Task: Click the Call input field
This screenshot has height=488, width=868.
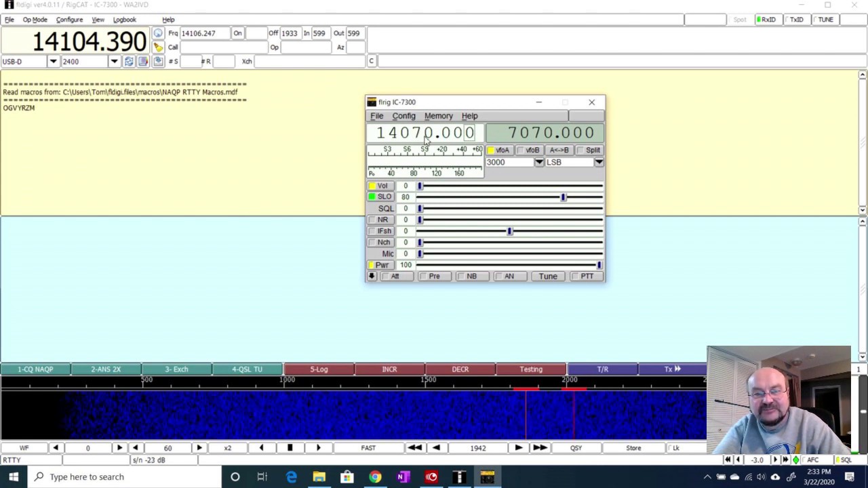Action: point(223,47)
